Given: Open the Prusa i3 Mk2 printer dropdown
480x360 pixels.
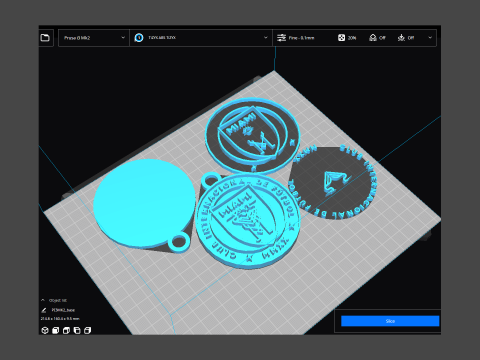Looking at the screenshot, I should (94, 38).
